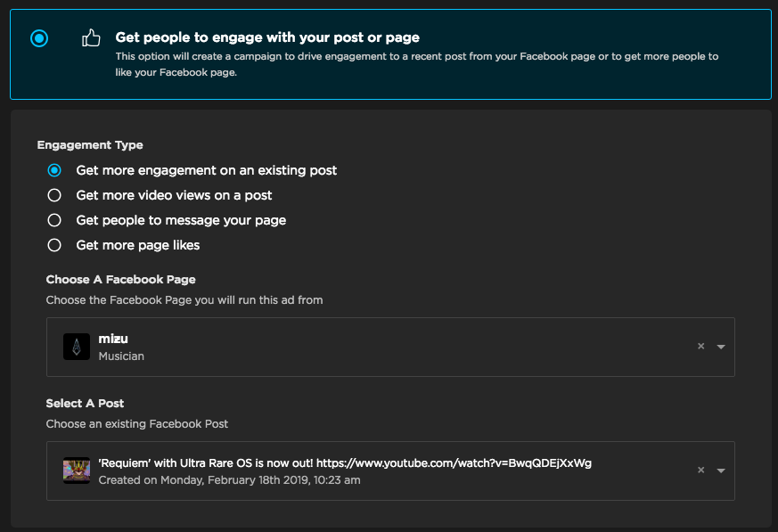Click the 'Get people to message' label text
The width and height of the screenshot is (778, 532).
click(x=181, y=220)
